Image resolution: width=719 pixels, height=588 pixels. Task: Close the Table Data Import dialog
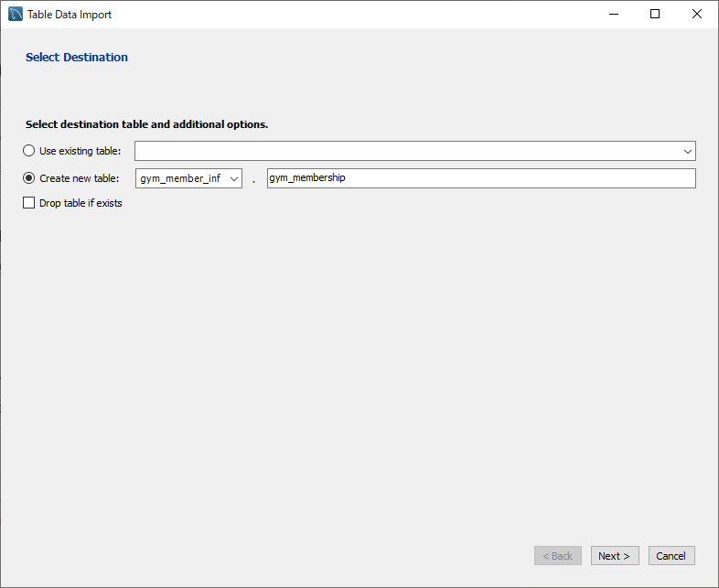(696, 15)
